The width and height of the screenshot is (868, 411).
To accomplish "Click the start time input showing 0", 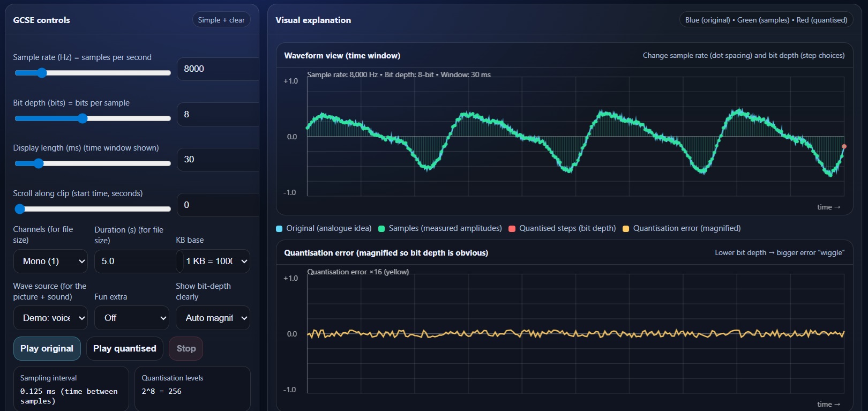I will point(218,205).
